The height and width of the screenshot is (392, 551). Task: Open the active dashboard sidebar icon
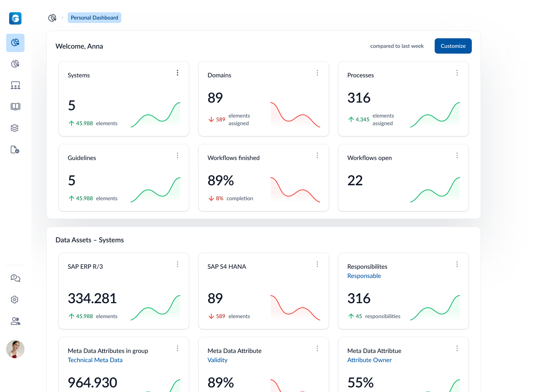pyautogui.click(x=15, y=42)
